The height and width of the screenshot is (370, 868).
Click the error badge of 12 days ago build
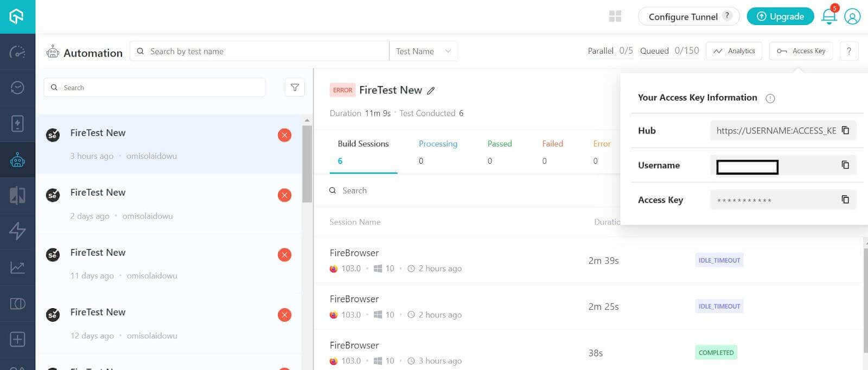[x=284, y=315]
